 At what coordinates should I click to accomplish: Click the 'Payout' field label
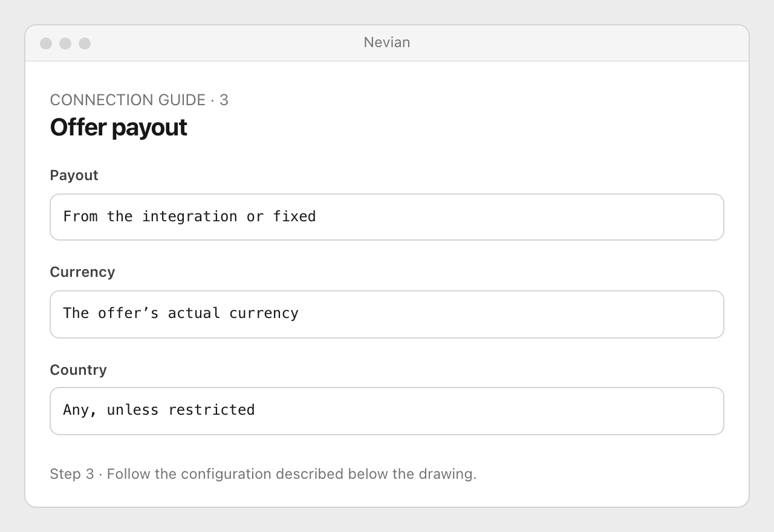pyautogui.click(x=74, y=175)
